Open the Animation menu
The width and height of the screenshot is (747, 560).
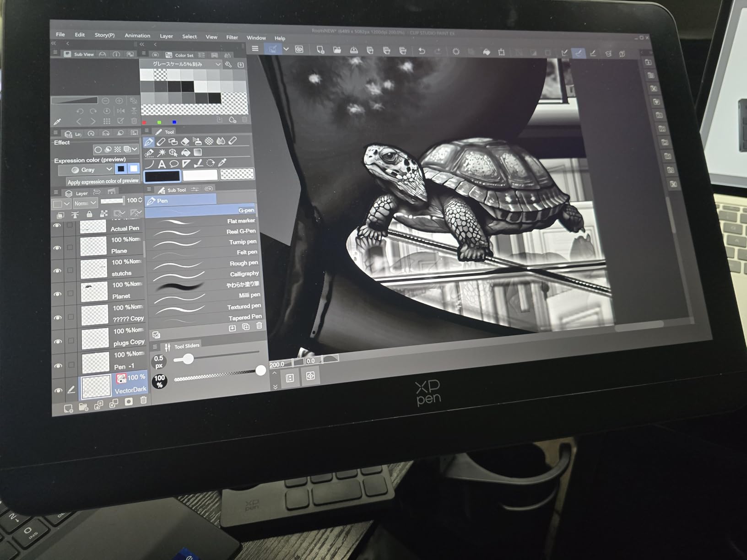click(137, 36)
